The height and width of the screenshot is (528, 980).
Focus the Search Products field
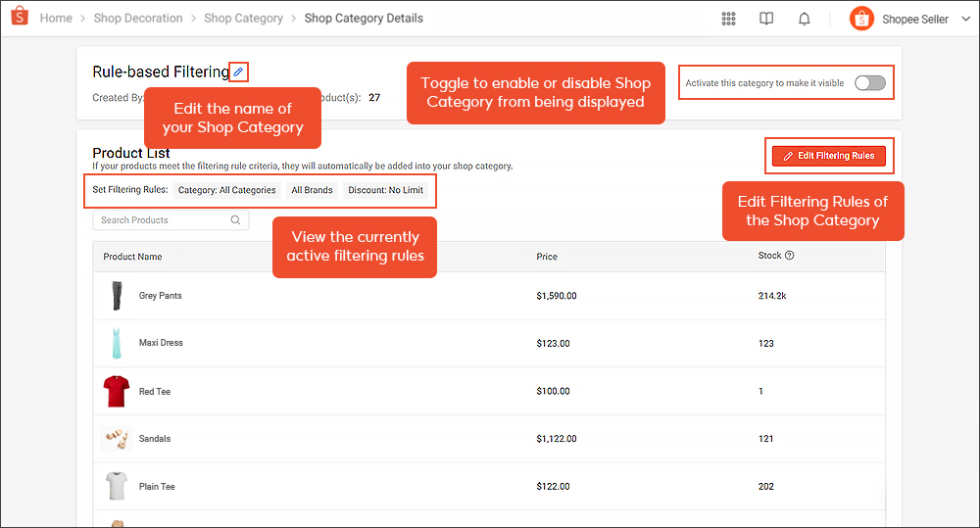(171, 220)
